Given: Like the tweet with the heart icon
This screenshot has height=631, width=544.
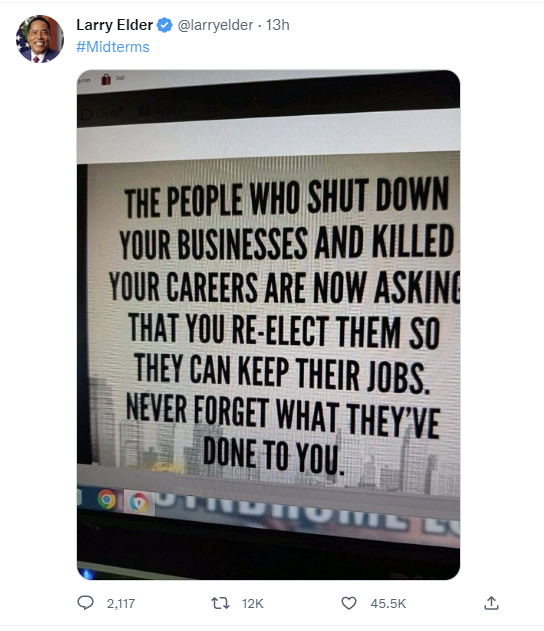Looking at the screenshot, I should click(349, 603).
